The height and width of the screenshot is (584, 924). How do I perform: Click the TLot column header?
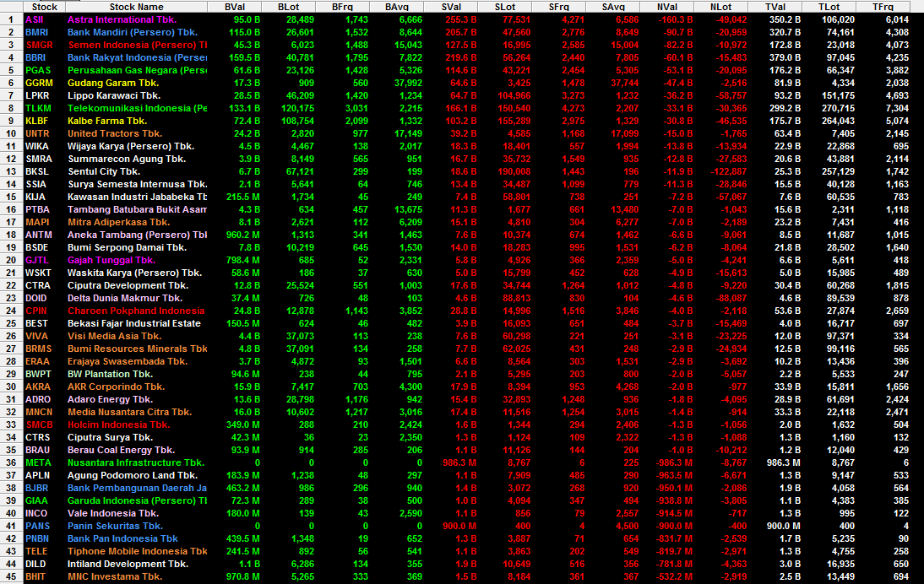829,7
